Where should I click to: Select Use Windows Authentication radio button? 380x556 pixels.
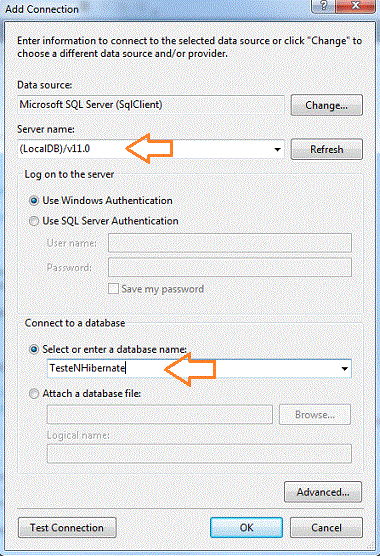pos(34,201)
